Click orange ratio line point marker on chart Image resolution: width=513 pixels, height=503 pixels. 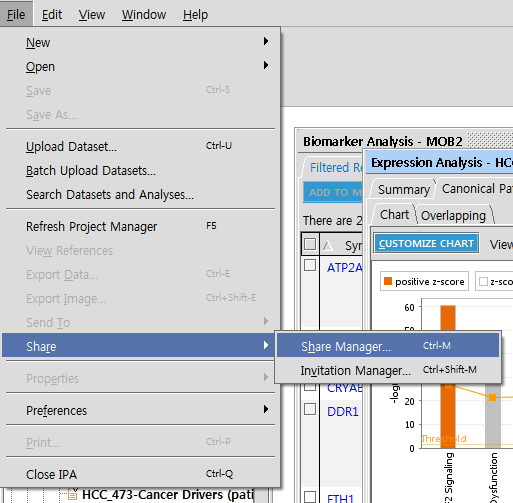492,397
